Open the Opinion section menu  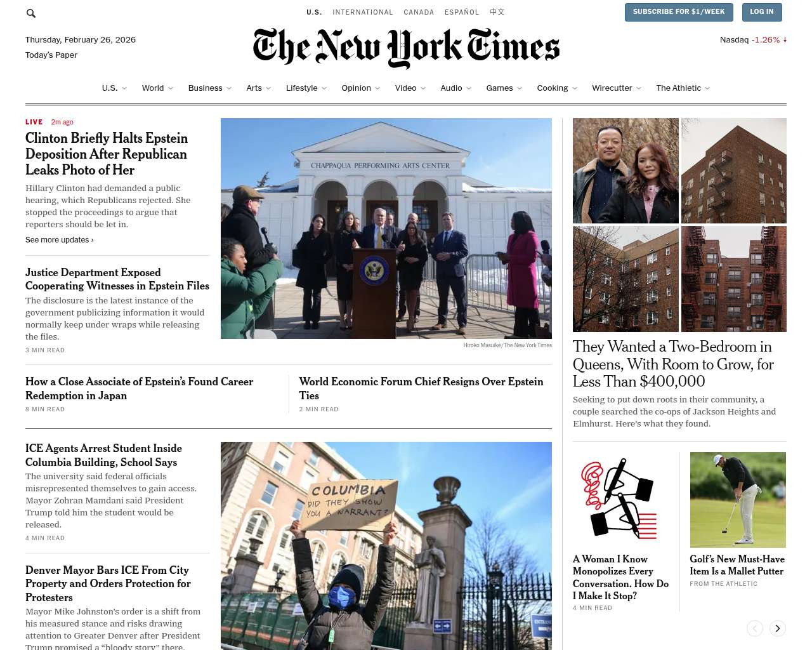356,88
